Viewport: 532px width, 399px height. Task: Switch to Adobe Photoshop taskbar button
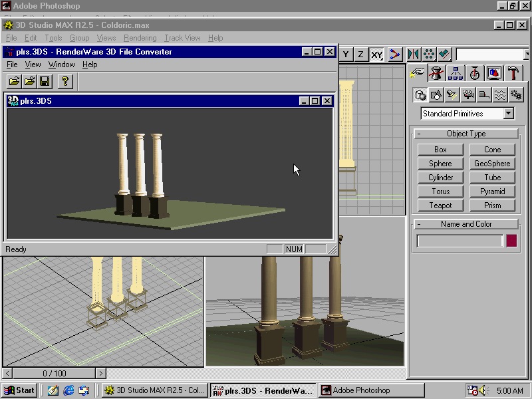(372, 390)
